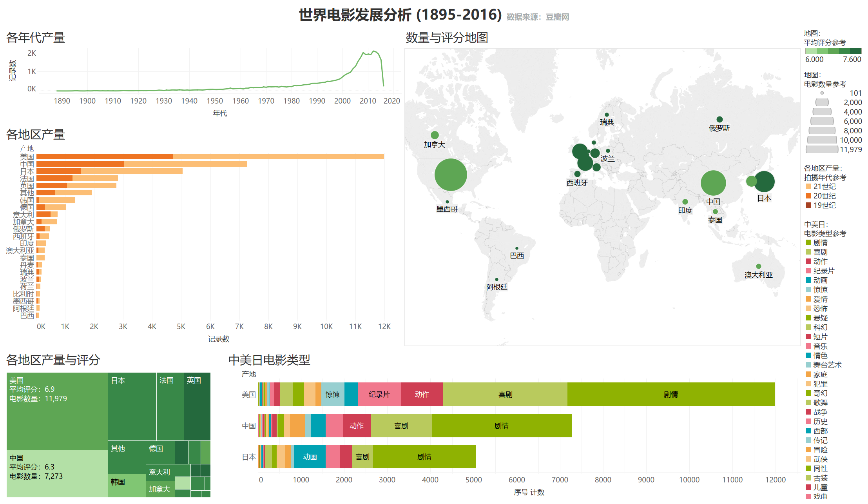Image resolution: width=868 pixels, height=504 pixels.
Task: Select the 日本 dark orange bar segment
Action: (x=59, y=171)
